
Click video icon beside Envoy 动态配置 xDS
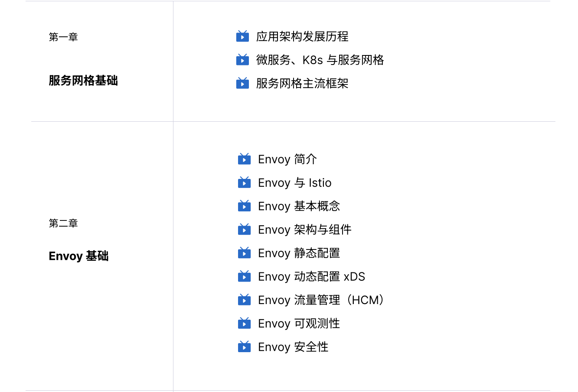click(245, 276)
